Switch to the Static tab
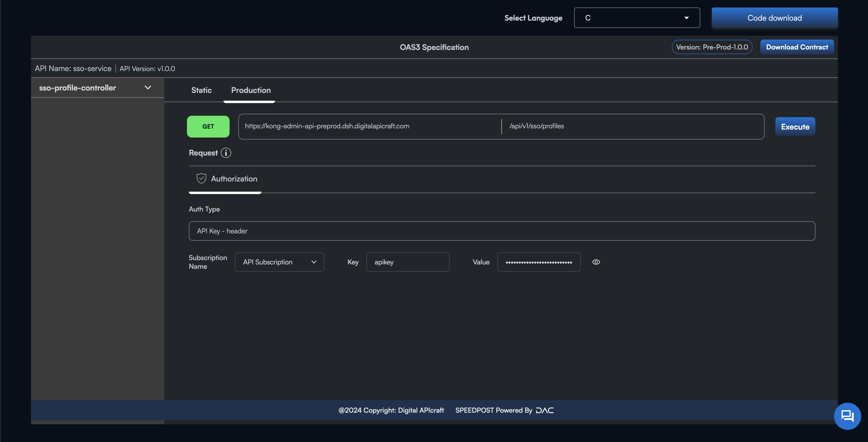This screenshot has height=442, width=868. [x=201, y=90]
